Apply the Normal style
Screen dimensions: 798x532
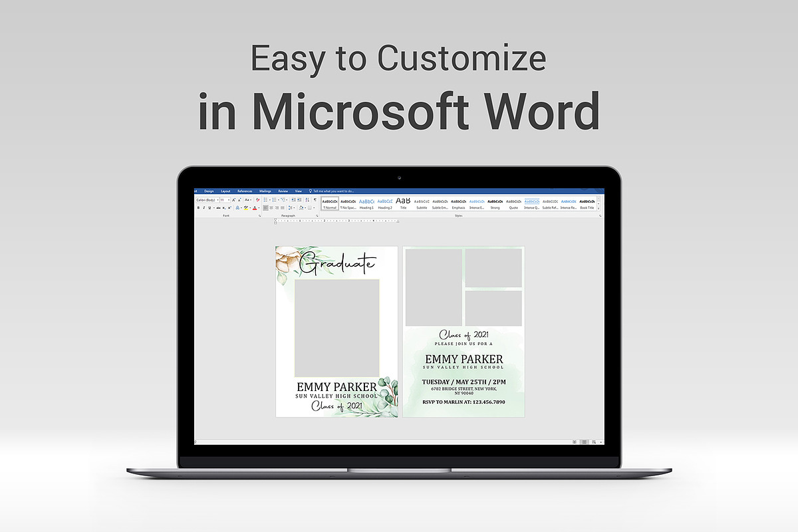330,204
